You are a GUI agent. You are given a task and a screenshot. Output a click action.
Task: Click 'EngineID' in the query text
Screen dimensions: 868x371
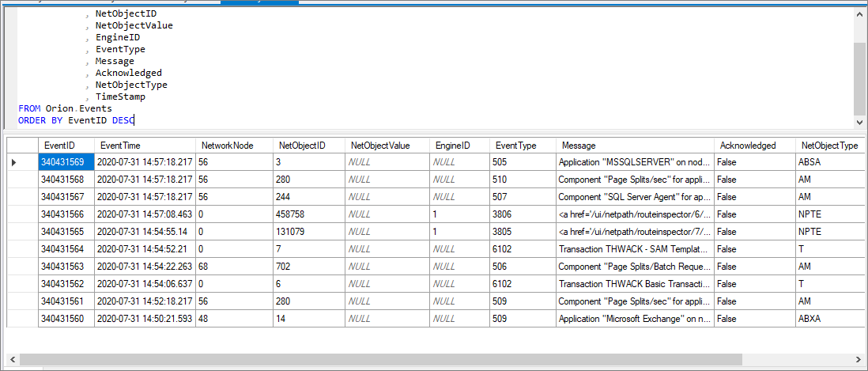(117, 37)
